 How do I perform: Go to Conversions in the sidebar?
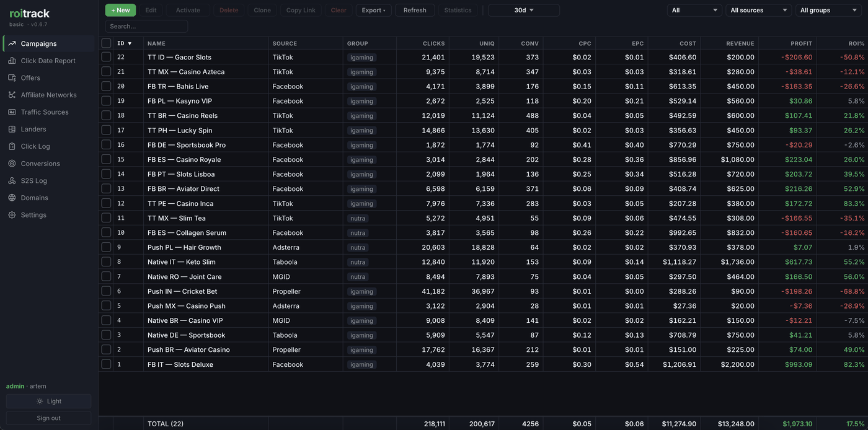(40, 164)
